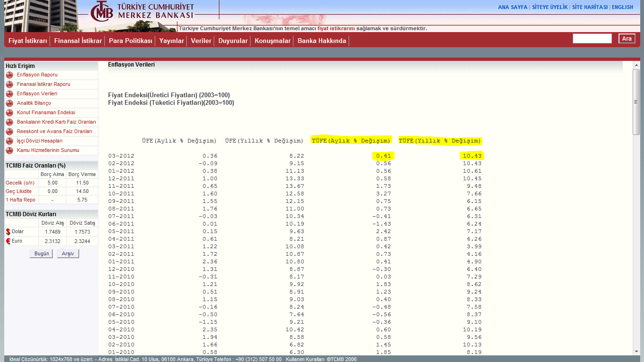Click fiyat istikrarını link in slogan

point(336,29)
